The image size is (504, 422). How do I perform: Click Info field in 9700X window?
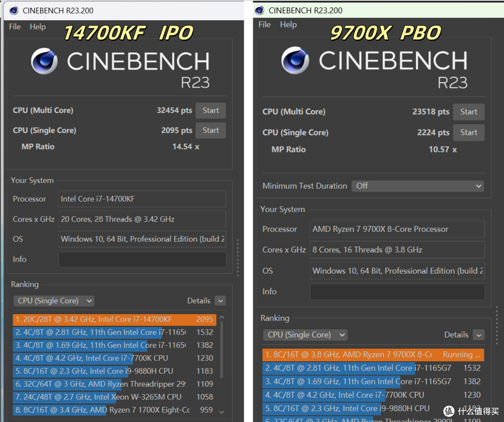(397, 291)
